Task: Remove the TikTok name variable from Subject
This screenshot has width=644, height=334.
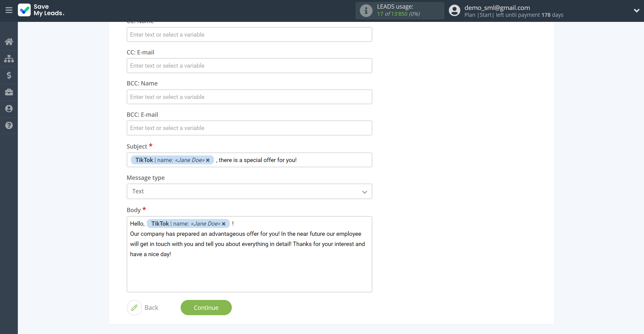Action: point(208,160)
